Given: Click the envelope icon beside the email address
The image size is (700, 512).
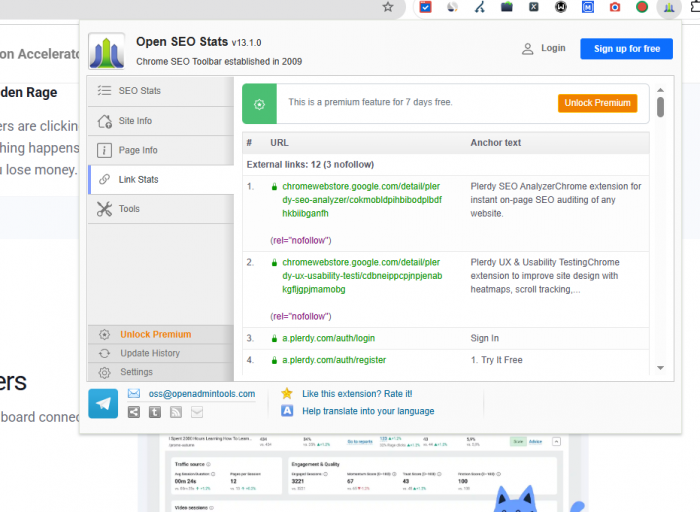Looking at the screenshot, I should [134, 393].
